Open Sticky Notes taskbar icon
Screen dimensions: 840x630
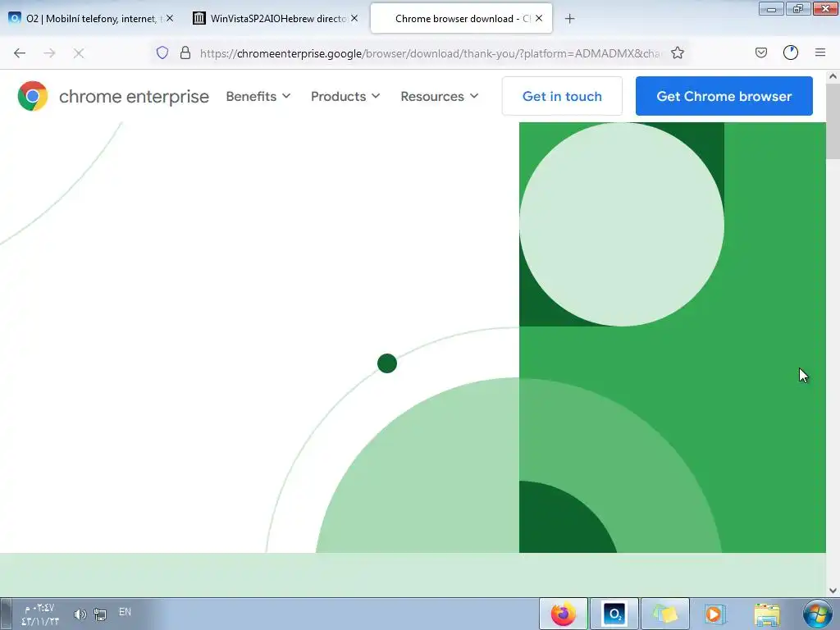(x=664, y=614)
